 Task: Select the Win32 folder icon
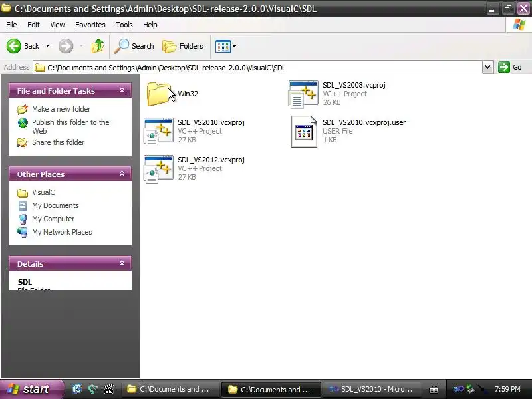point(158,94)
